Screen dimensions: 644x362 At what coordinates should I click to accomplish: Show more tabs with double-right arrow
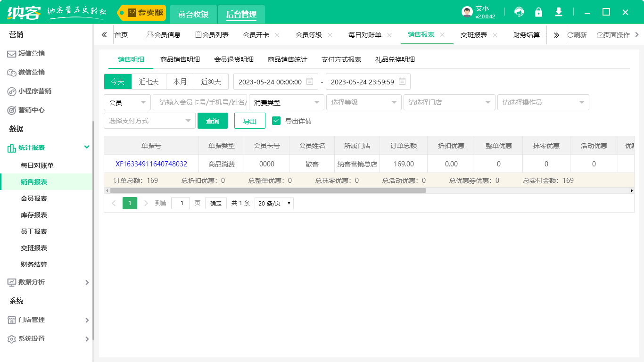pos(556,35)
